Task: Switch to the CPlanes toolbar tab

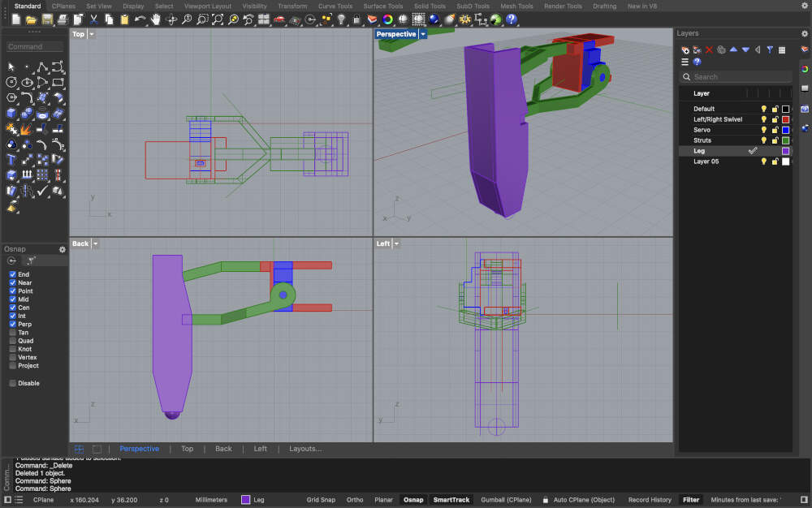Action: 63,6
